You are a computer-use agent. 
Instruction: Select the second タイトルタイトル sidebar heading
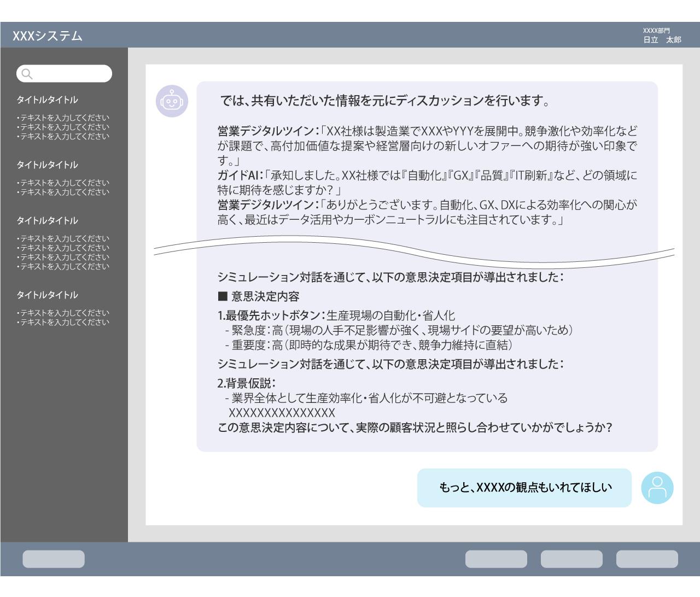point(47,165)
